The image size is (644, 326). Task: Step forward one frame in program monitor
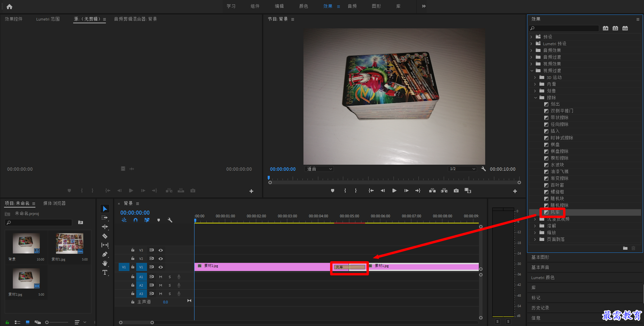point(406,191)
